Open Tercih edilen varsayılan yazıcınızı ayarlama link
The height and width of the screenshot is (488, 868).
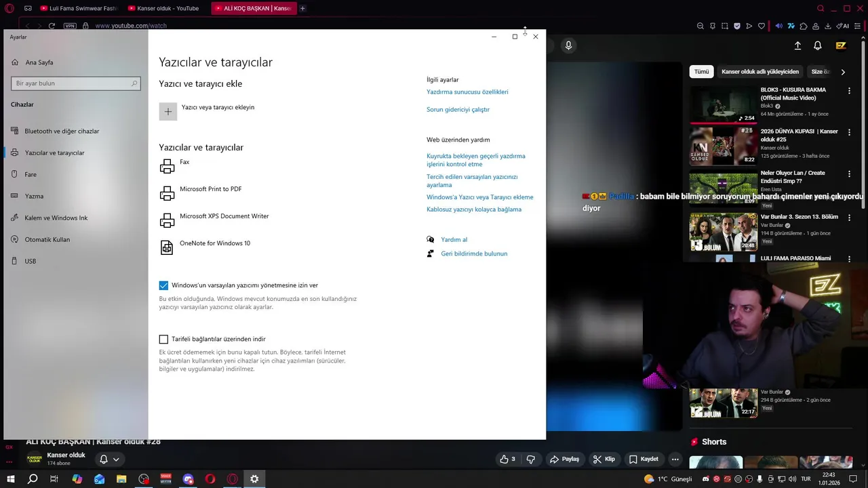[472, 181]
